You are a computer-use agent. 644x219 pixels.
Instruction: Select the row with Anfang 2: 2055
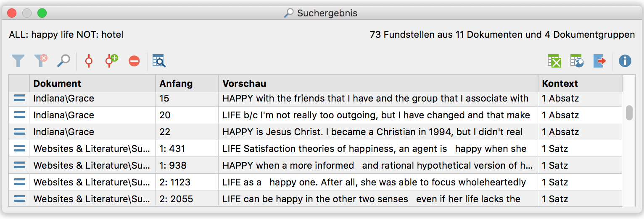[x=315, y=199]
